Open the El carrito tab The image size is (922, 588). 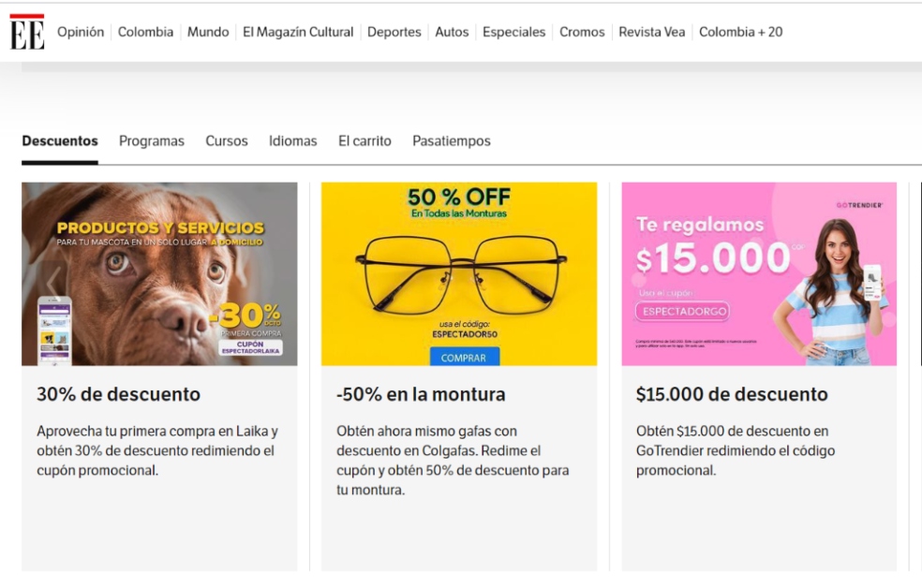[x=364, y=141]
